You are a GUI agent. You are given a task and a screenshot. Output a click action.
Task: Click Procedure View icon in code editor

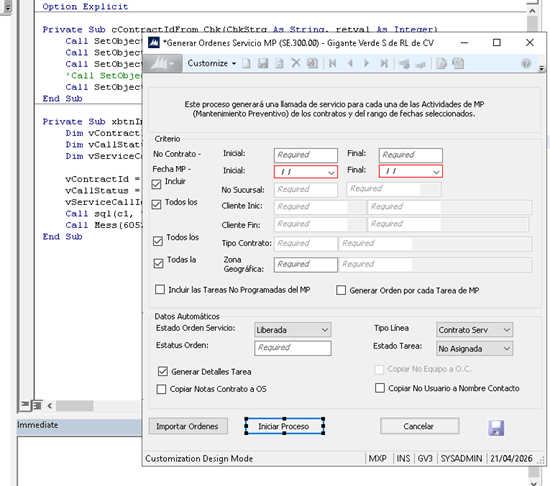point(25,405)
